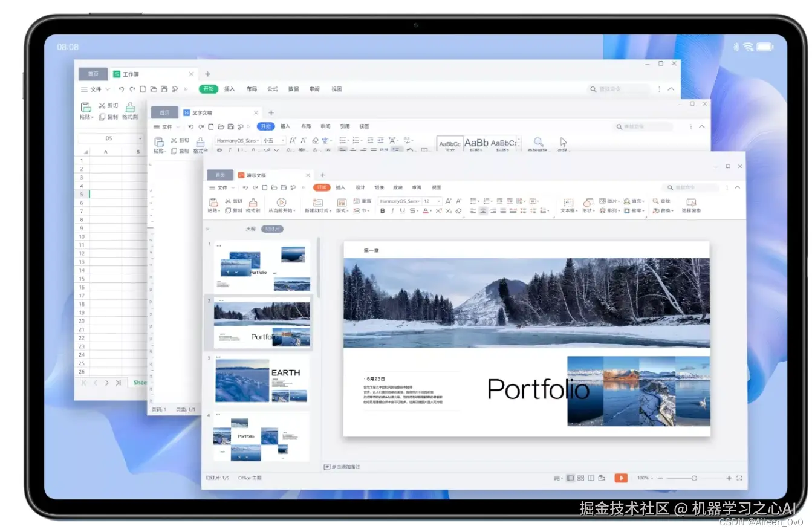The width and height of the screenshot is (812, 532).
Task: Toggle center alignment in the presentation ribbon
Action: pyautogui.click(x=484, y=210)
